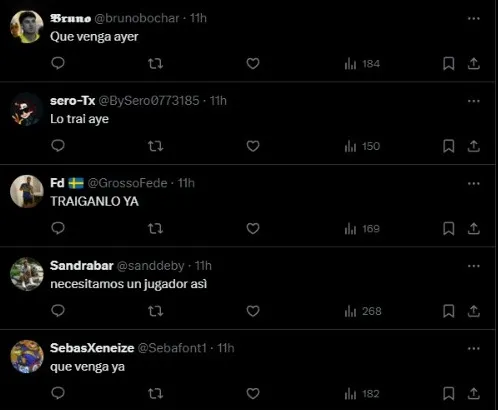Viewport: 498px width, 410px height.
Task: Share the sero-Tx tweet
Action: [x=474, y=146]
